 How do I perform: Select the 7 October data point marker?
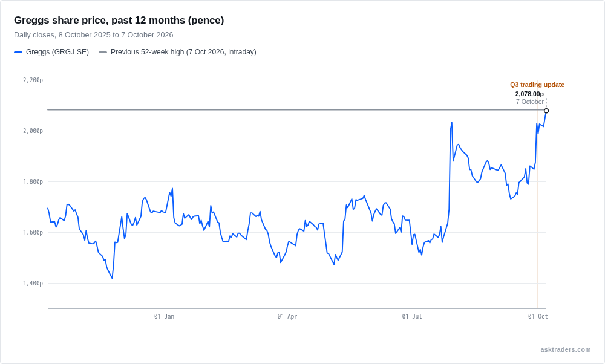pos(546,111)
